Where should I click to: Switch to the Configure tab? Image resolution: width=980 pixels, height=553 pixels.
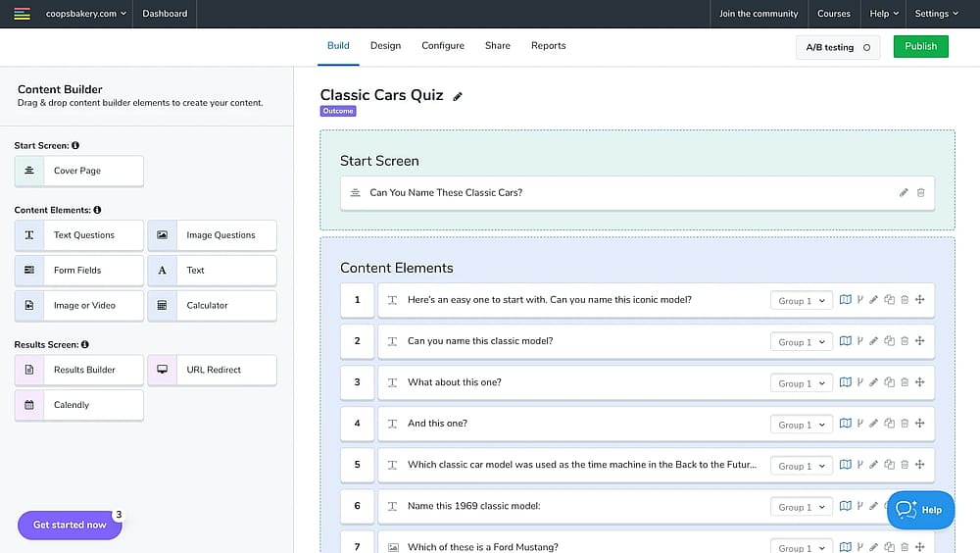coord(443,46)
